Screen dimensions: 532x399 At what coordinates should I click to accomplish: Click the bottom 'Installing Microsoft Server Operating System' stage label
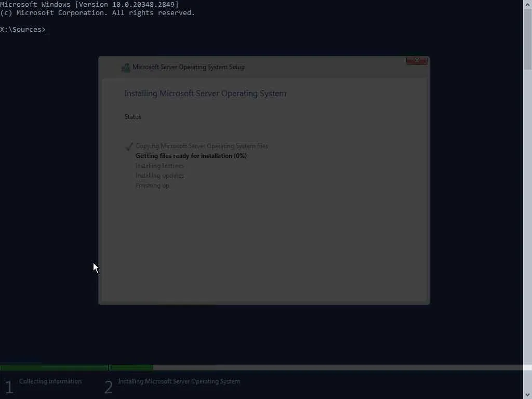point(179,381)
